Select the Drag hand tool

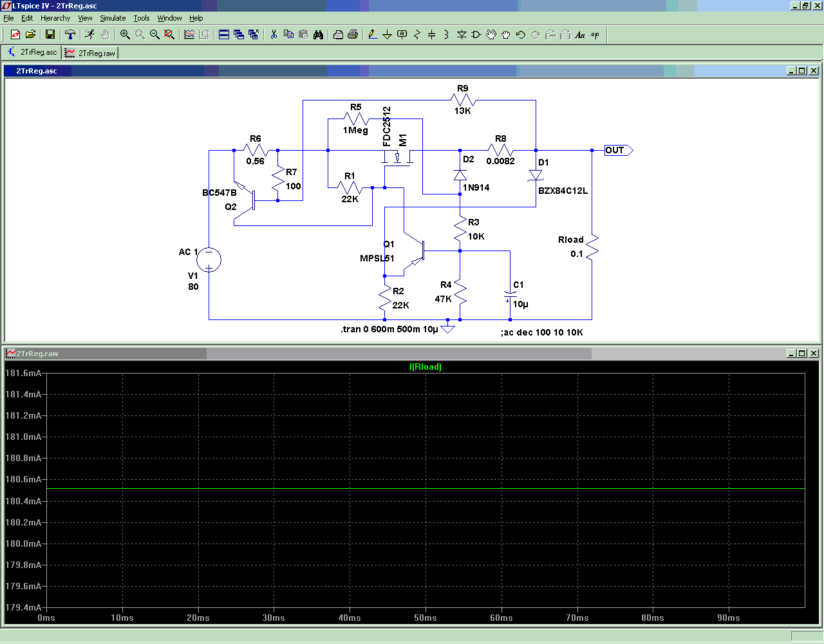(506, 34)
